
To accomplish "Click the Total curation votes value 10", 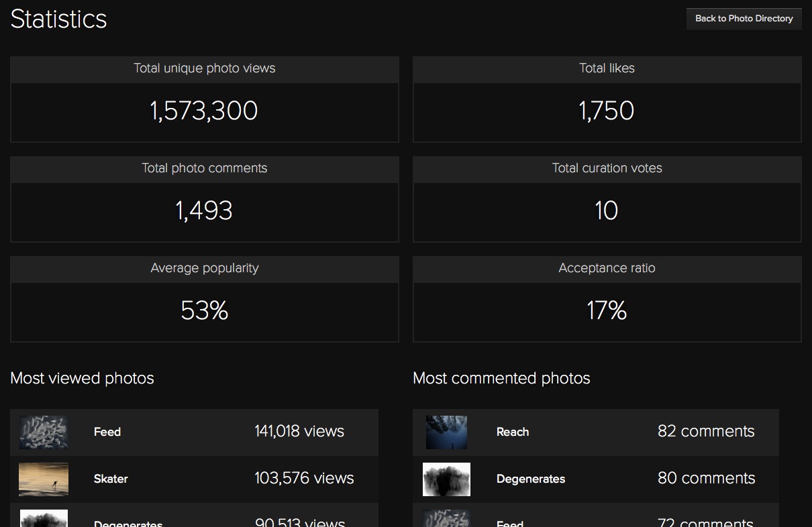I will (607, 211).
